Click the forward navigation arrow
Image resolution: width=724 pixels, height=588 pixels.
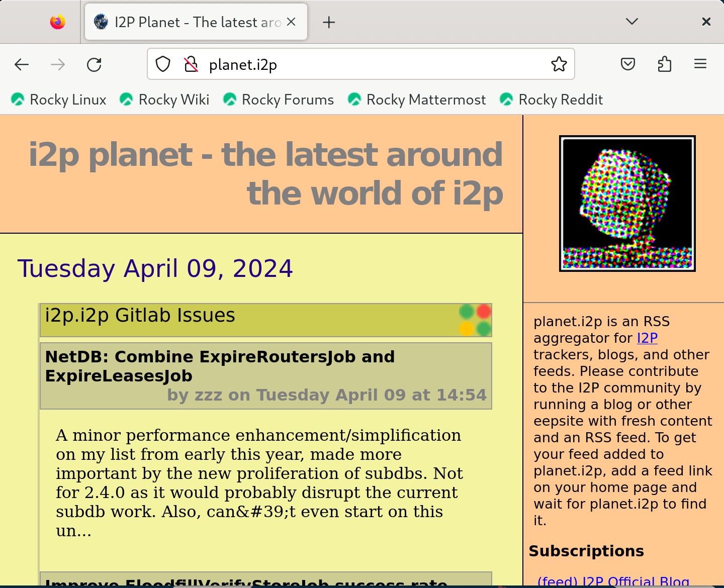(x=57, y=64)
